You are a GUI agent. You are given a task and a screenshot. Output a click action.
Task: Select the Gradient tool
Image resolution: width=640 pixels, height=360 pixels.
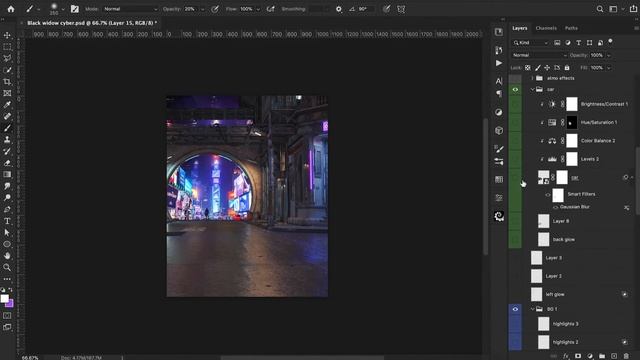coord(7,174)
